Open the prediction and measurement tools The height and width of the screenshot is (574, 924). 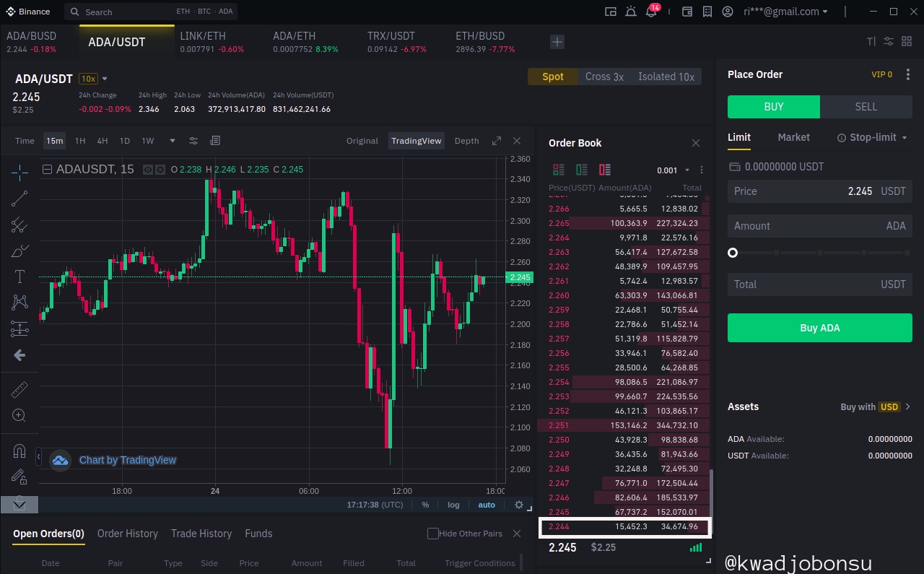coord(19,329)
